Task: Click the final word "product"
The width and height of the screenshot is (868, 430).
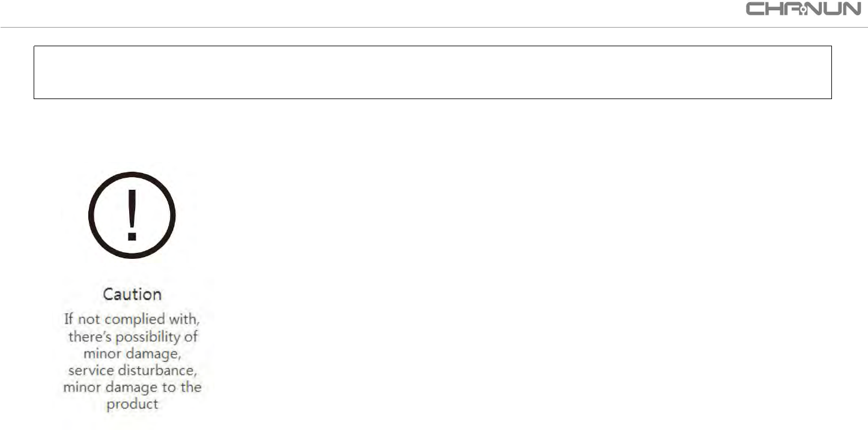Action: [x=132, y=405]
